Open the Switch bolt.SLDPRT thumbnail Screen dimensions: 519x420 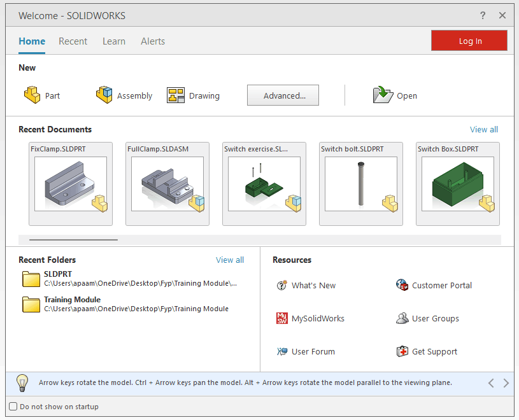click(x=361, y=184)
